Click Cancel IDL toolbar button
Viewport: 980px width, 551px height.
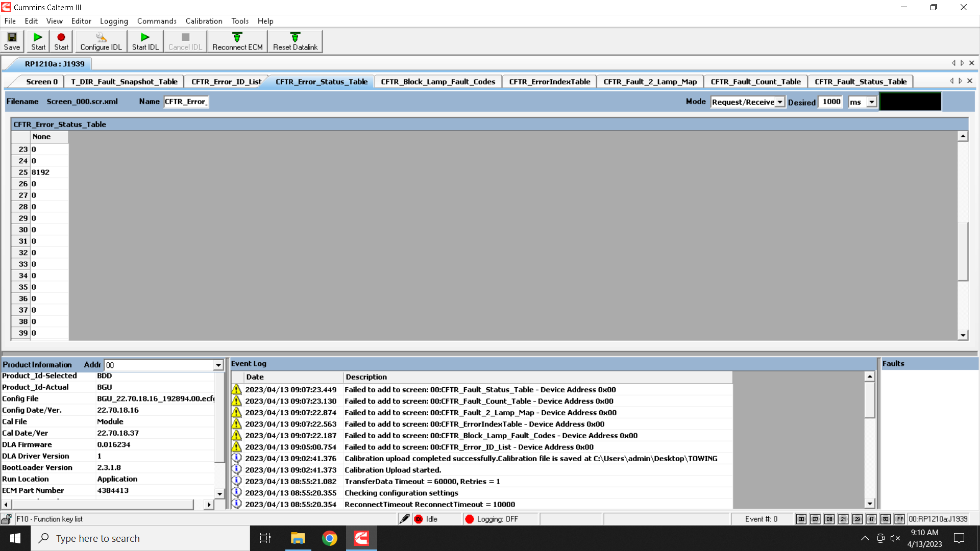pyautogui.click(x=185, y=41)
